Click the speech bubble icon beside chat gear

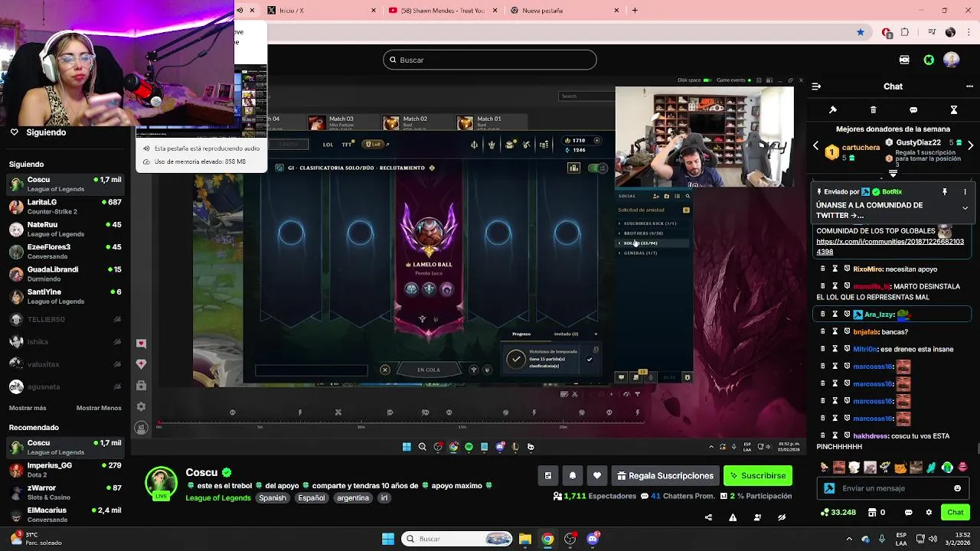909,512
